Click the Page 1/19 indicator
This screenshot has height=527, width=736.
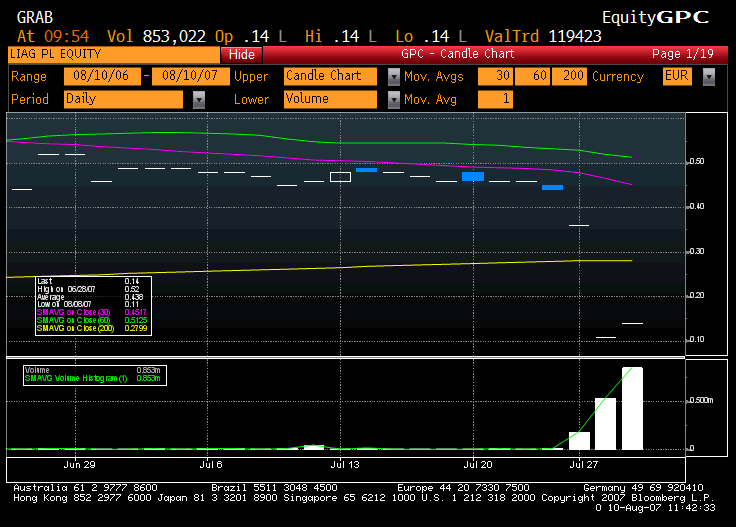tap(683, 54)
